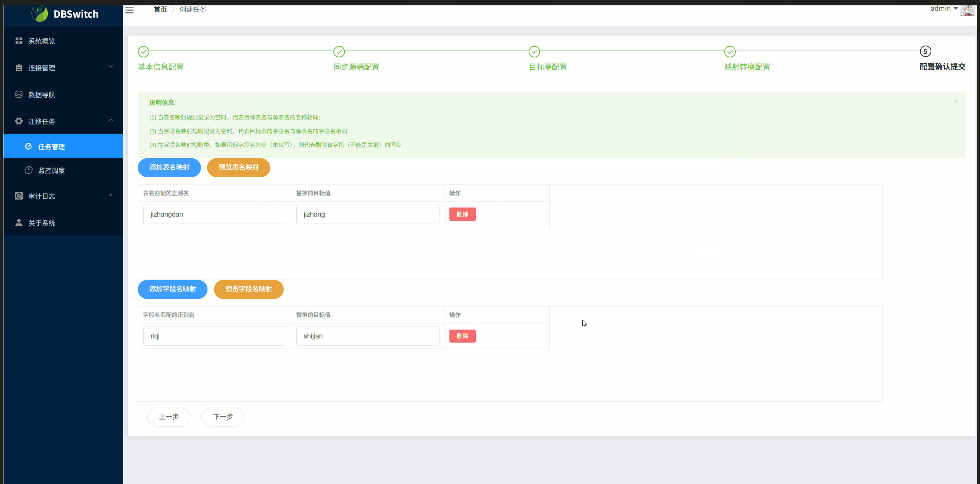Click the DBSwitch logo icon

point(40,14)
